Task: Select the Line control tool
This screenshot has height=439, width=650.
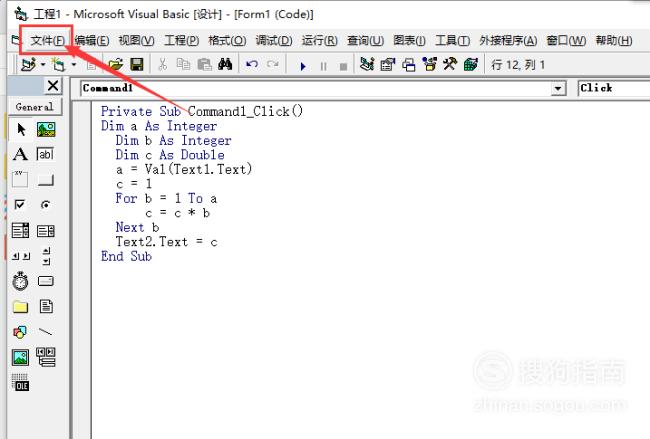Action: [x=46, y=332]
